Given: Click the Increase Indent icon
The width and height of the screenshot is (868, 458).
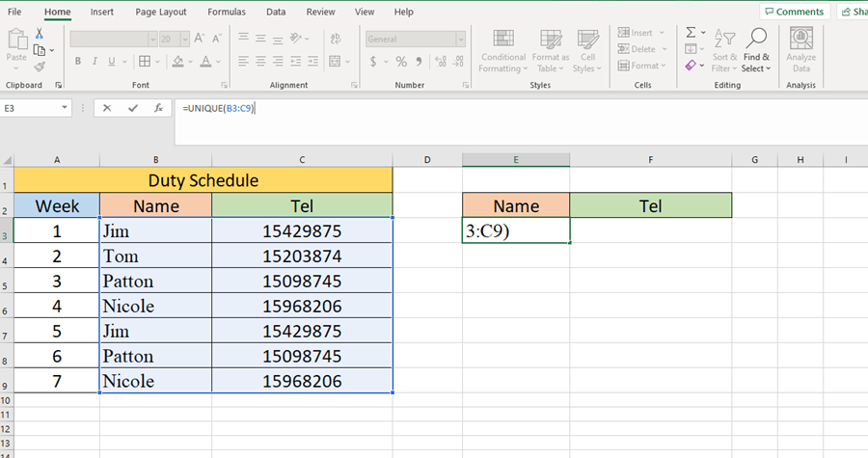Looking at the screenshot, I should click(312, 62).
